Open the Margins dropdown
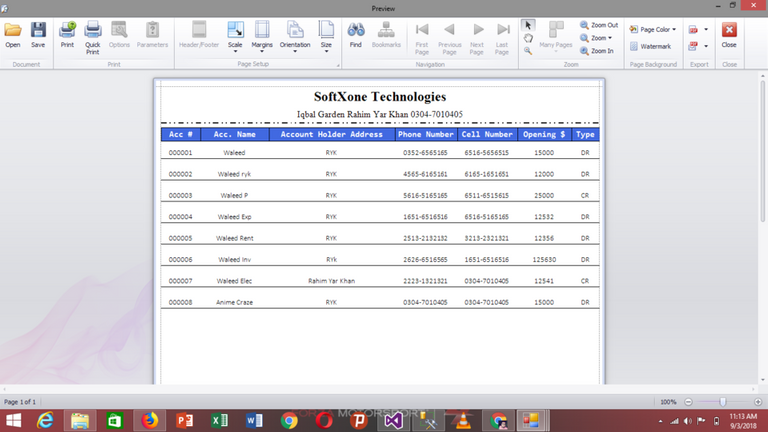The height and width of the screenshot is (432, 768). 262,36
